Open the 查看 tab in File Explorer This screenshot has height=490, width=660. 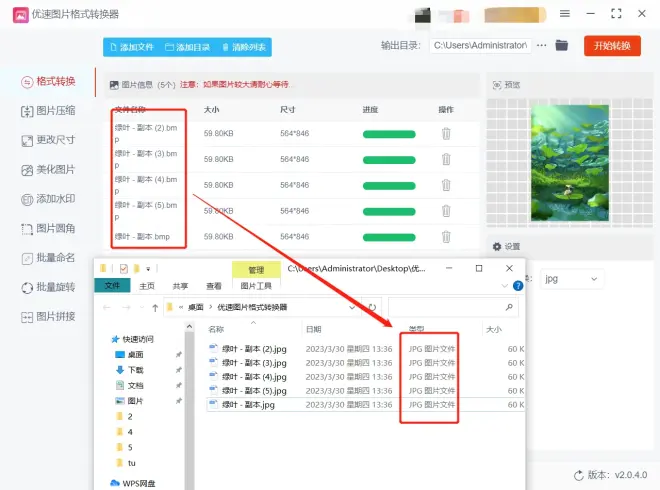213,285
